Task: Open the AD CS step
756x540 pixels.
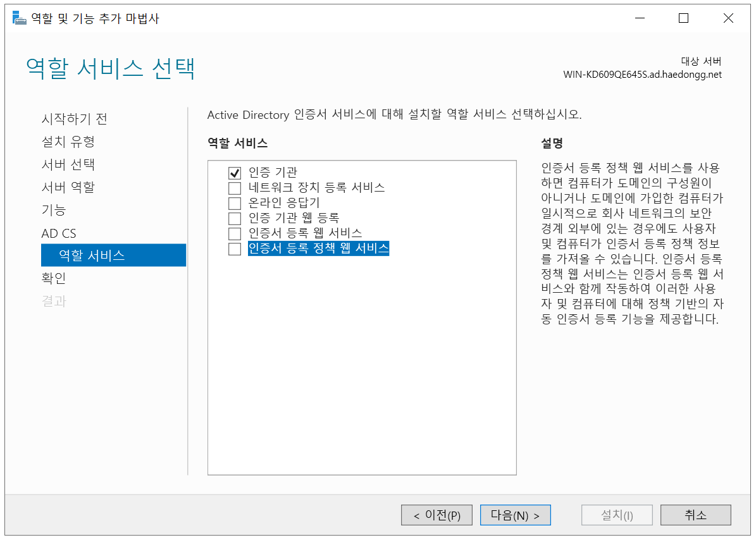Action: coord(59,233)
